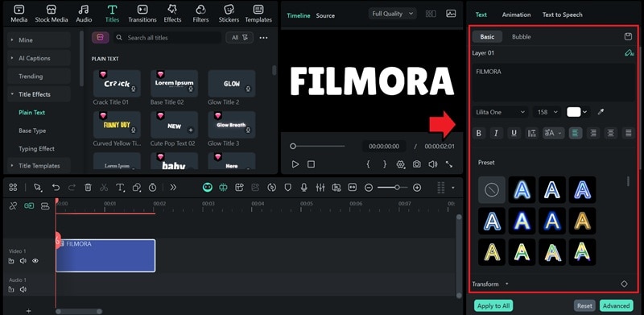Click the preview grid layout icon
This screenshot has width=644, height=315.
click(431, 14)
